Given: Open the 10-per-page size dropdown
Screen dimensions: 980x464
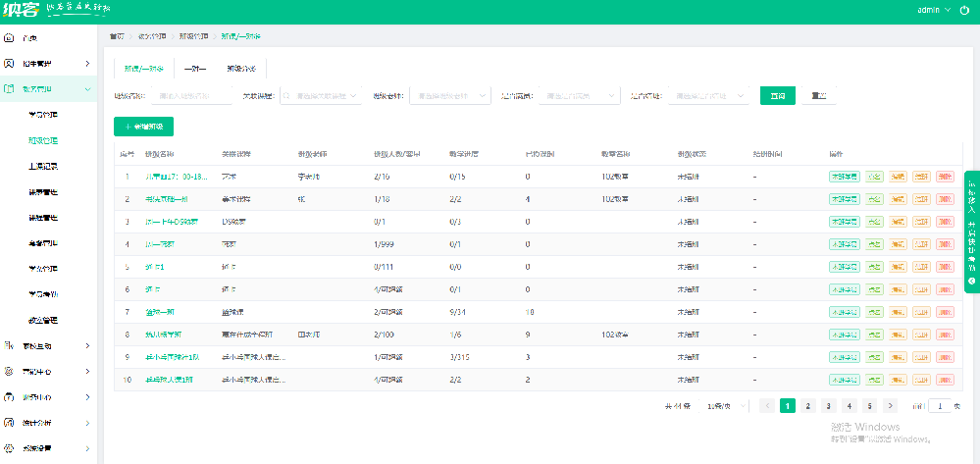Looking at the screenshot, I should [x=726, y=406].
